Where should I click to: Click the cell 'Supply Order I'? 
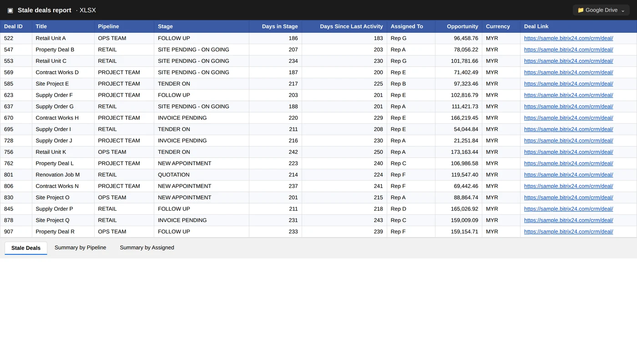point(63,129)
